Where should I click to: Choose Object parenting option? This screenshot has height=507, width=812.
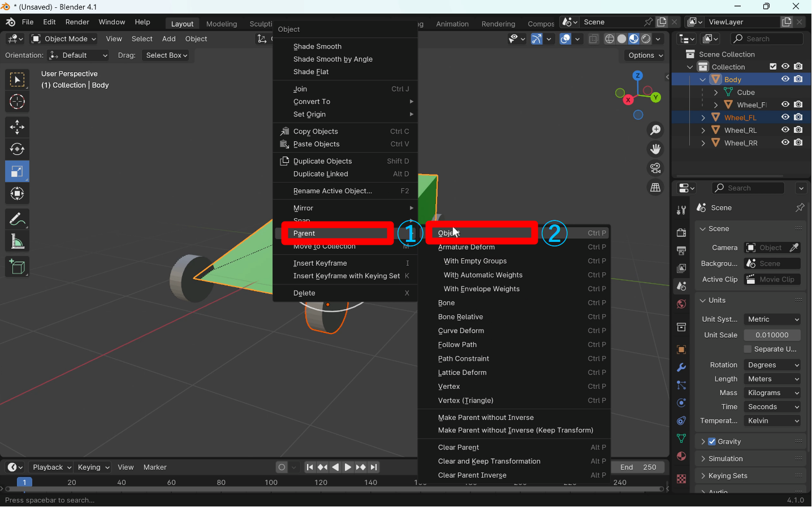(x=515, y=233)
